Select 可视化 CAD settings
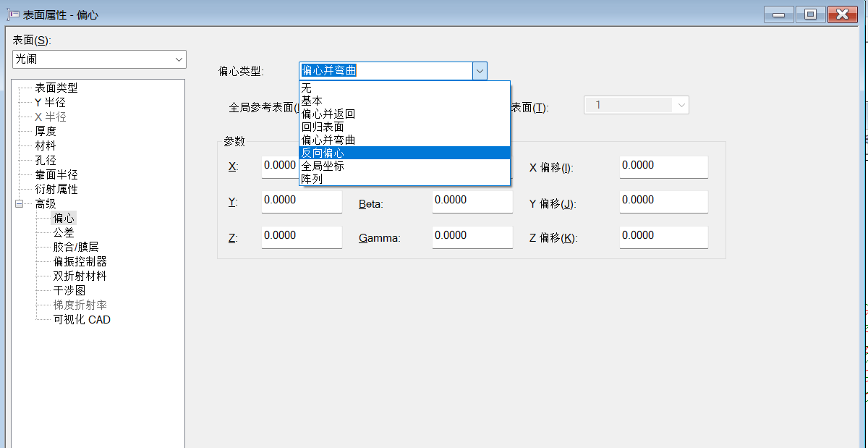868x448 pixels. pyautogui.click(x=82, y=319)
